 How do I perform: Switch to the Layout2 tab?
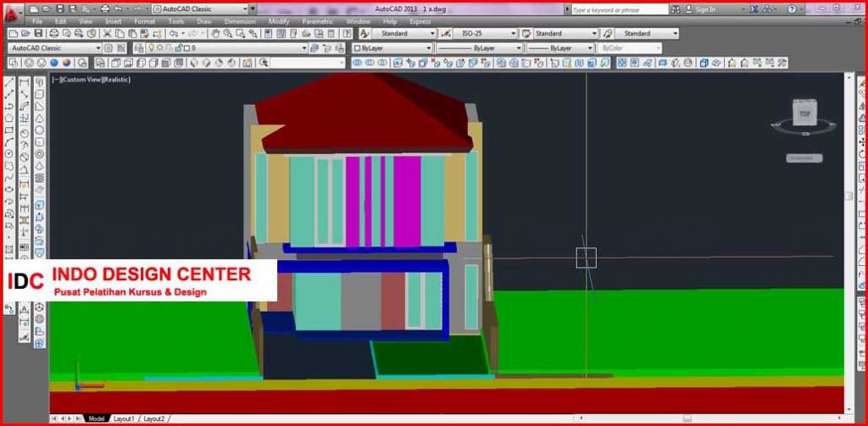[x=154, y=419]
